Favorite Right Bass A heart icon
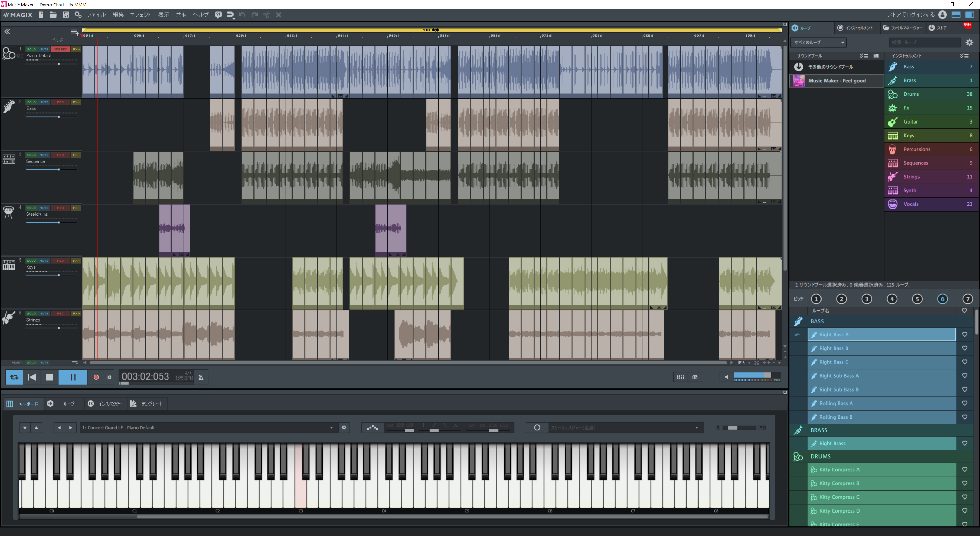The image size is (980, 536). pyautogui.click(x=965, y=334)
